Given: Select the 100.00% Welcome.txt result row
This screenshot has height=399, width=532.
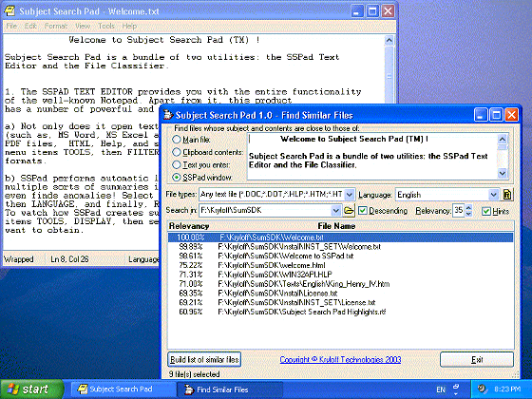Looking at the screenshot, I should tap(340, 237).
